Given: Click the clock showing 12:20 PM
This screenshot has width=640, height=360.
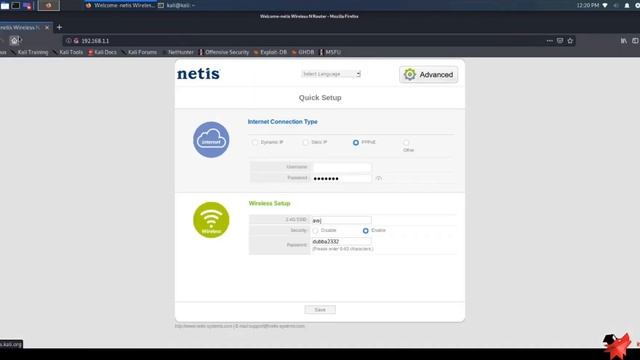Looking at the screenshot, I should click(x=588, y=5).
